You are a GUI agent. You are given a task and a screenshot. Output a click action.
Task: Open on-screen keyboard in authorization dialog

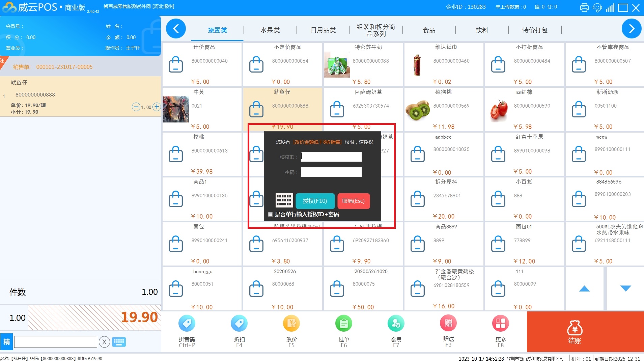pos(284,200)
